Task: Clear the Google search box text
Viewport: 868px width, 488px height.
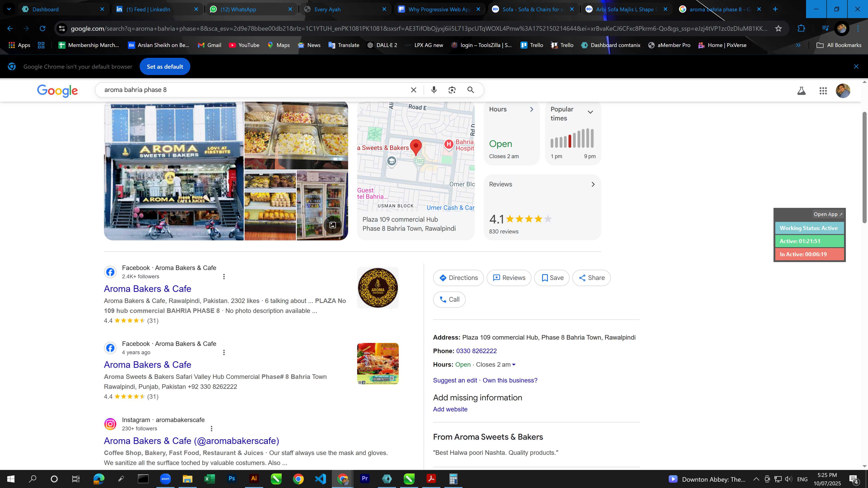Action: coord(413,90)
